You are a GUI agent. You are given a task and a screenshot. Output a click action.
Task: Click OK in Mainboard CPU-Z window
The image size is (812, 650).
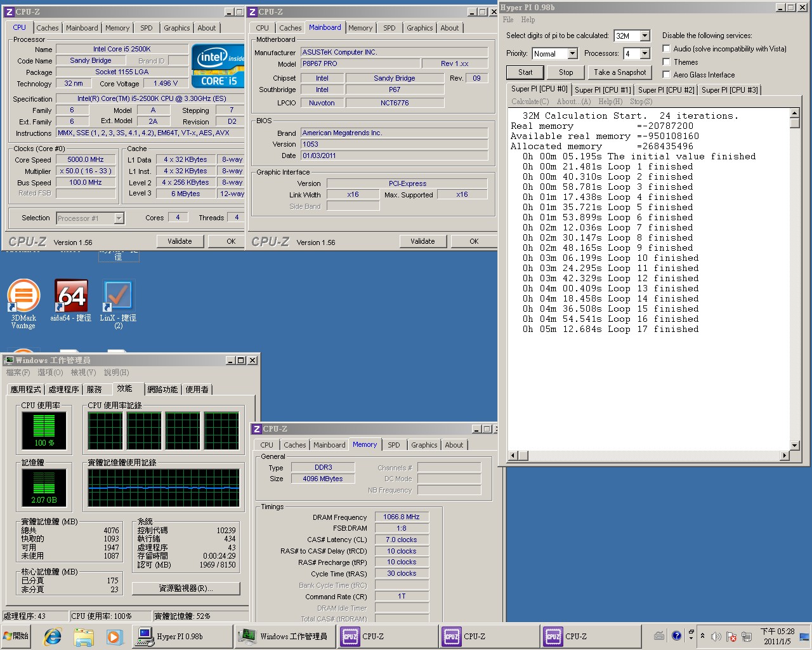coord(474,241)
